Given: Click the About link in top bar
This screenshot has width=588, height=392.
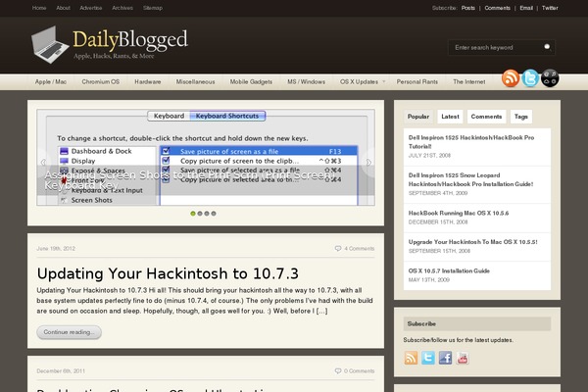Looking at the screenshot, I should click(x=63, y=8).
